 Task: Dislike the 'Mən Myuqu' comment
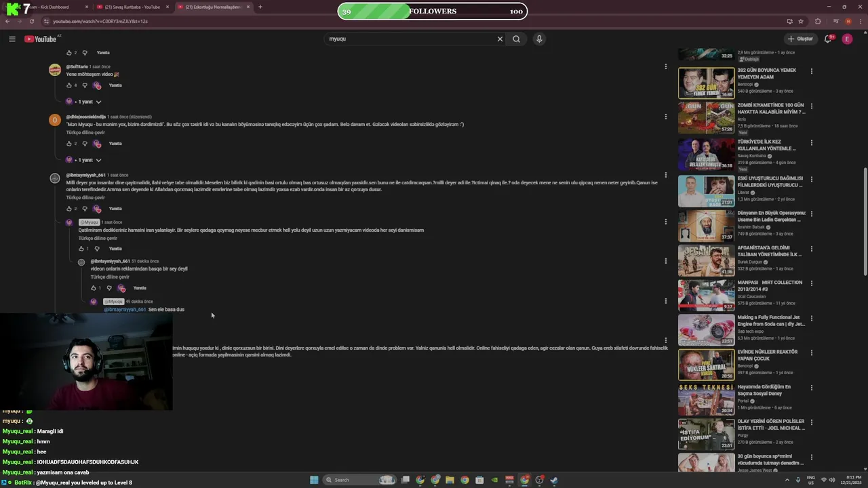pos(84,144)
